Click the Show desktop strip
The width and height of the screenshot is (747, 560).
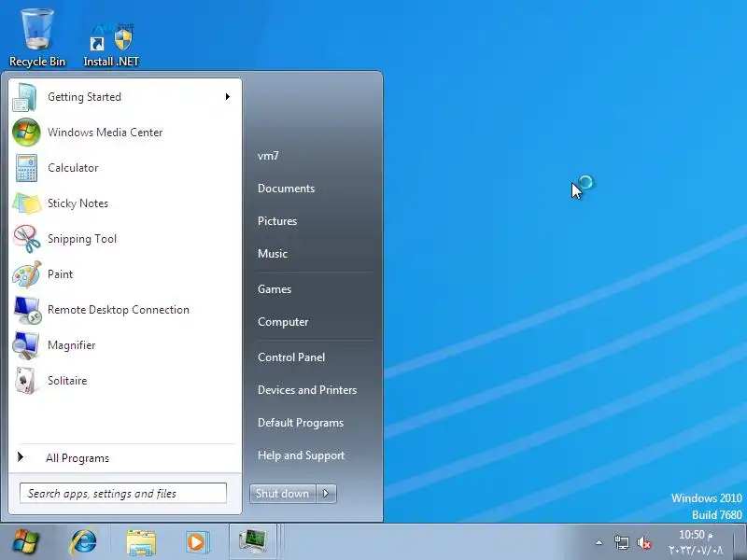740,541
